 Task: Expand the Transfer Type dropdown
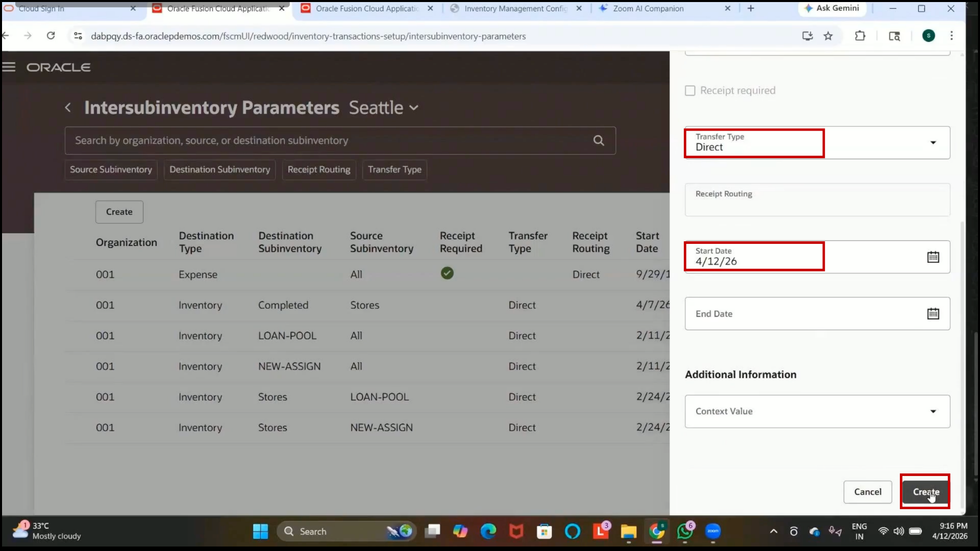[x=933, y=143]
